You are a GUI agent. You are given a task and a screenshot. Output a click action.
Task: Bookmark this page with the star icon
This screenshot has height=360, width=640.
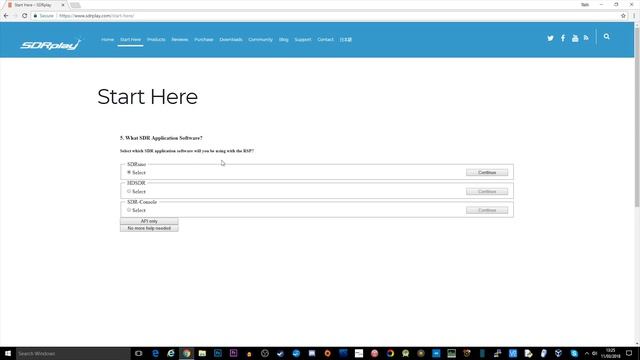[x=623, y=16]
